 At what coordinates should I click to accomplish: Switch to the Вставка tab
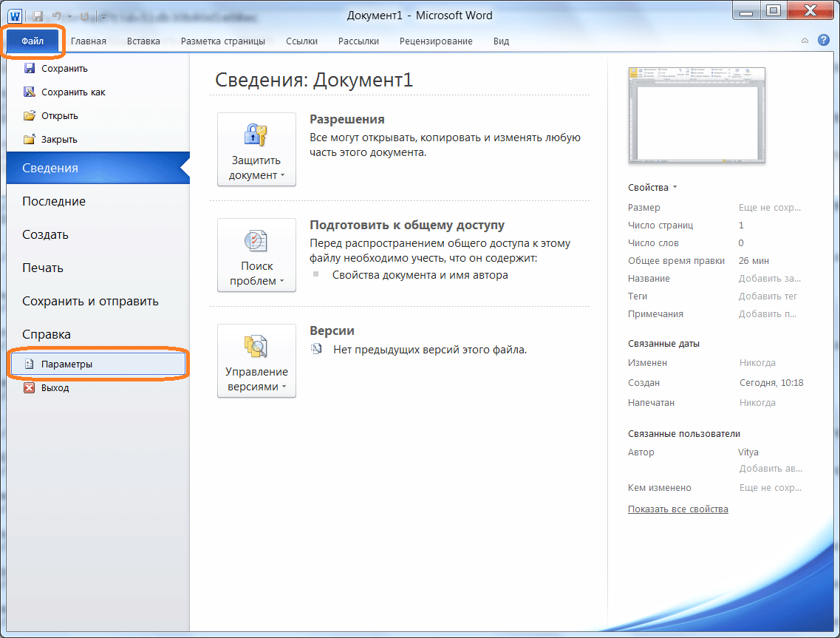point(143,41)
